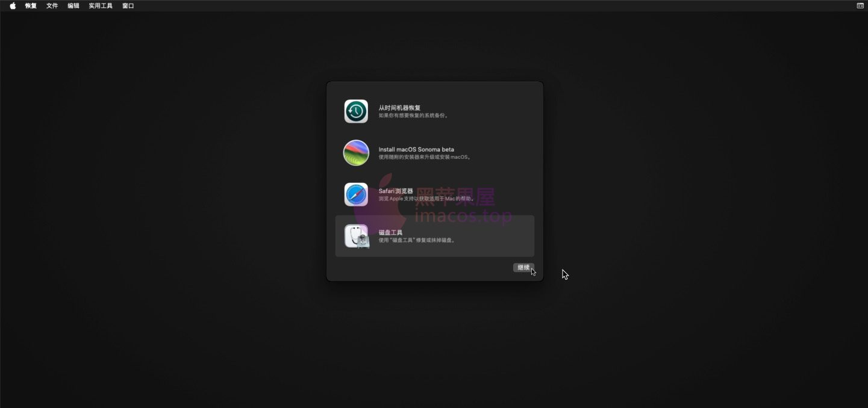This screenshot has height=408, width=868.
Task: Click description 使用"磁盘工具"修复或抹掉磁盘。
Action: [417, 240]
